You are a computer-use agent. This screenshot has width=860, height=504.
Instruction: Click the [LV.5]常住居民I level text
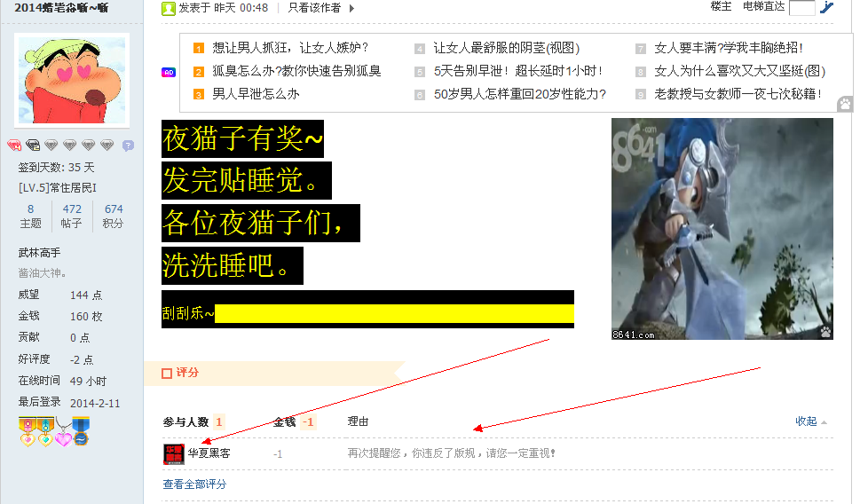[x=58, y=188]
